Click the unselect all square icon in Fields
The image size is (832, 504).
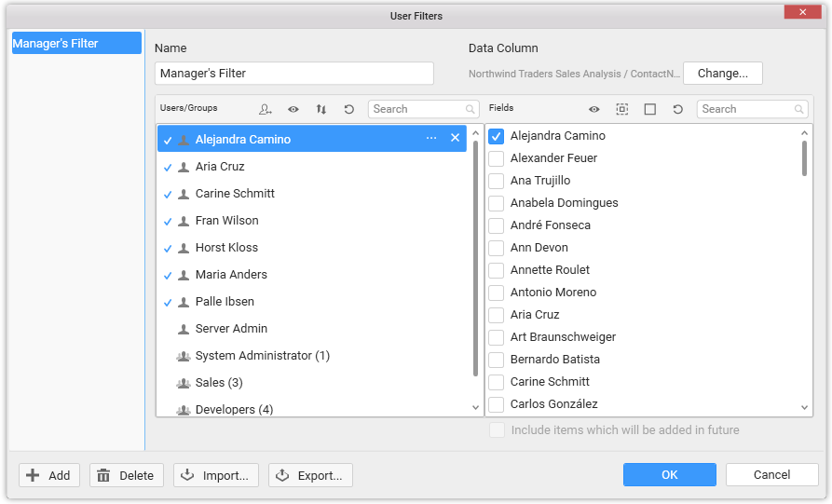tap(650, 109)
